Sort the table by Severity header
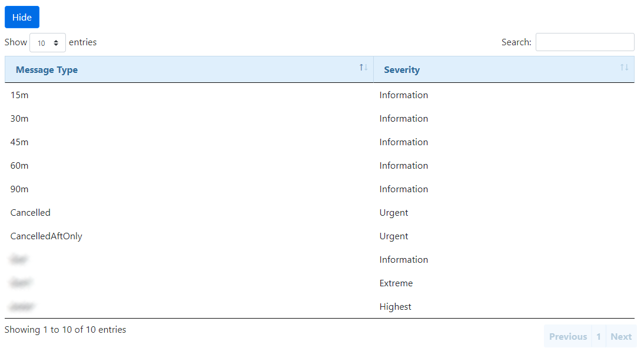Screen dimensions: 644x348 (401, 69)
